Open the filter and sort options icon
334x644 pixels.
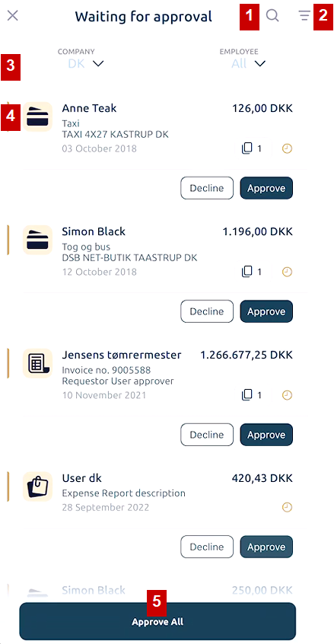[x=304, y=16]
